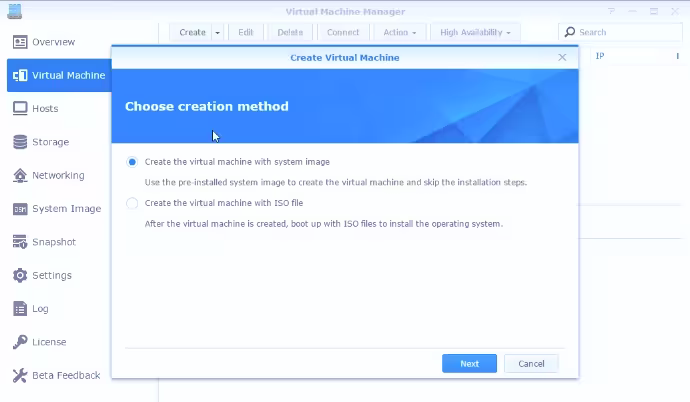Focus the Search input field

click(x=620, y=32)
